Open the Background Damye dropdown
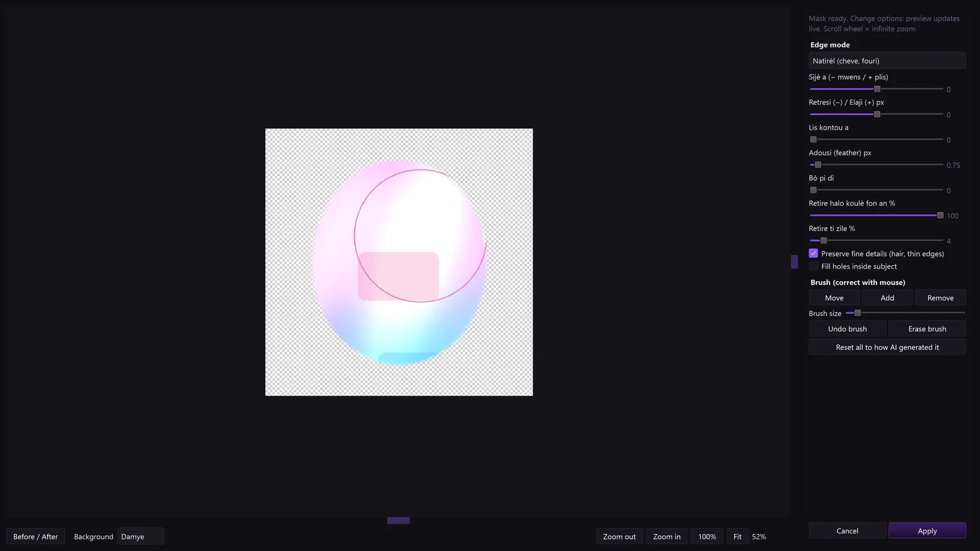Screen dimensions: 980x551 [141, 536]
